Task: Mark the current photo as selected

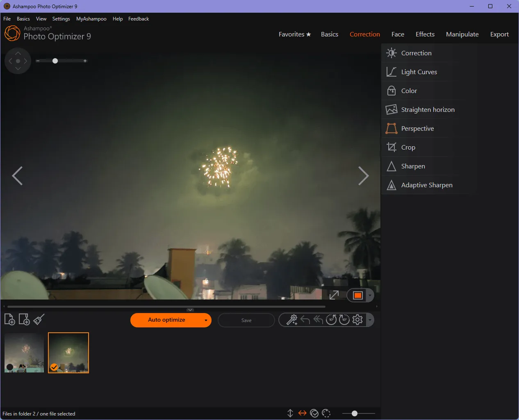Action: click(x=314, y=413)
